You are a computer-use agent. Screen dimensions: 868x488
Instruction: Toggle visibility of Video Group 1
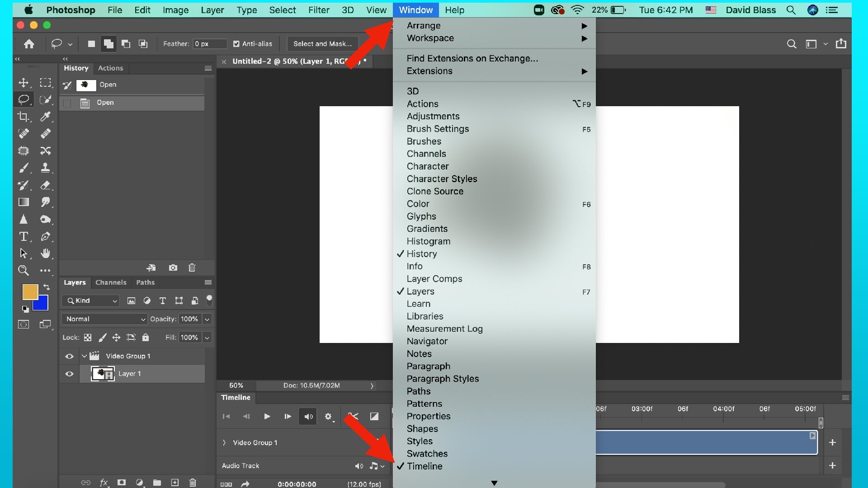pos(69,356)
